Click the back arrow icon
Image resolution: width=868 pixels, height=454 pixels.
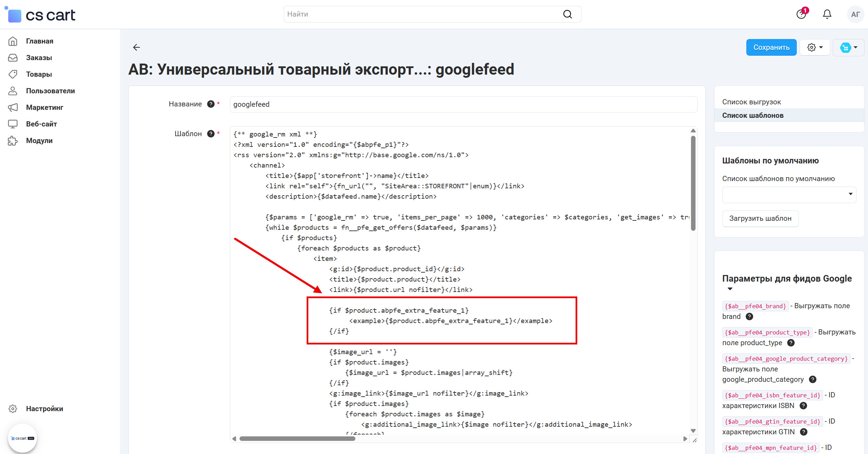click(x=137, y=47)
